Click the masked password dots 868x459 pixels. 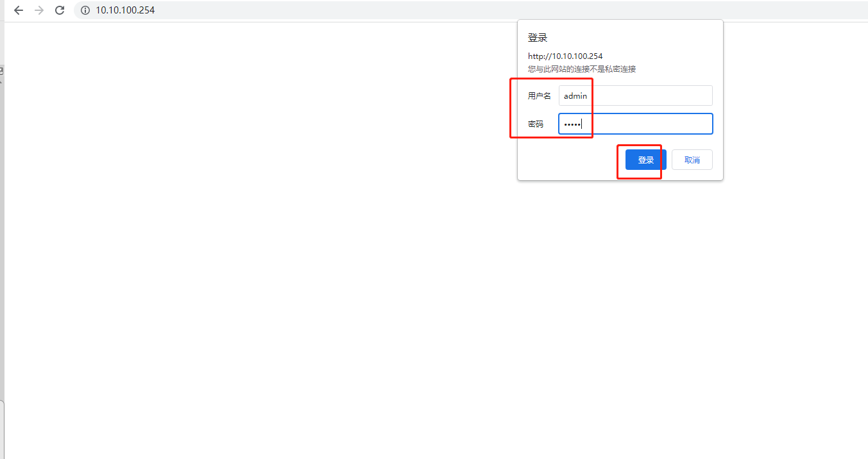coord(572,124)
